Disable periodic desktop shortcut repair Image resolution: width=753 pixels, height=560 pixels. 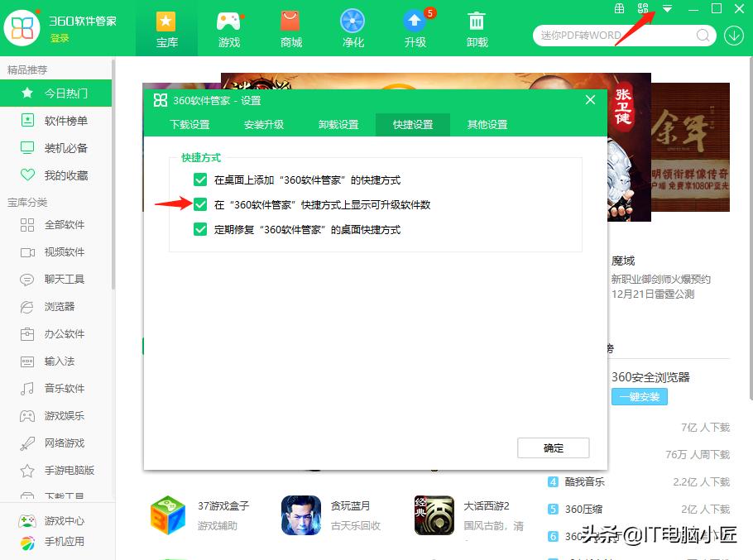pyautogui.click(x=199, y=229)
